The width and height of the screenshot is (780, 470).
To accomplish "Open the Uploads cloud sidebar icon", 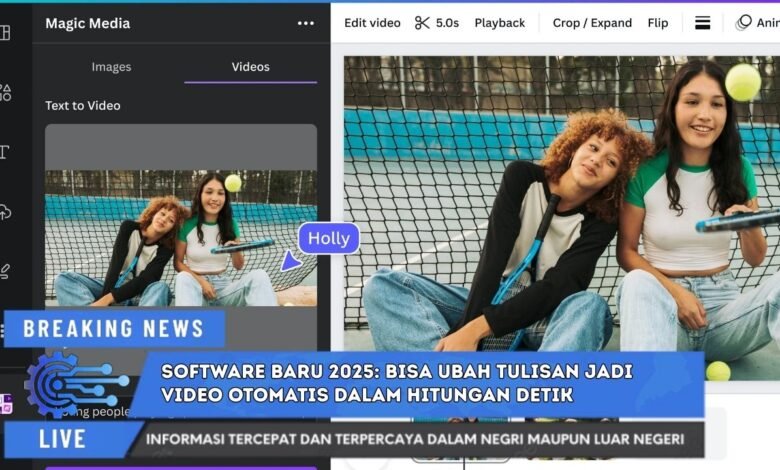I will 5,211.
